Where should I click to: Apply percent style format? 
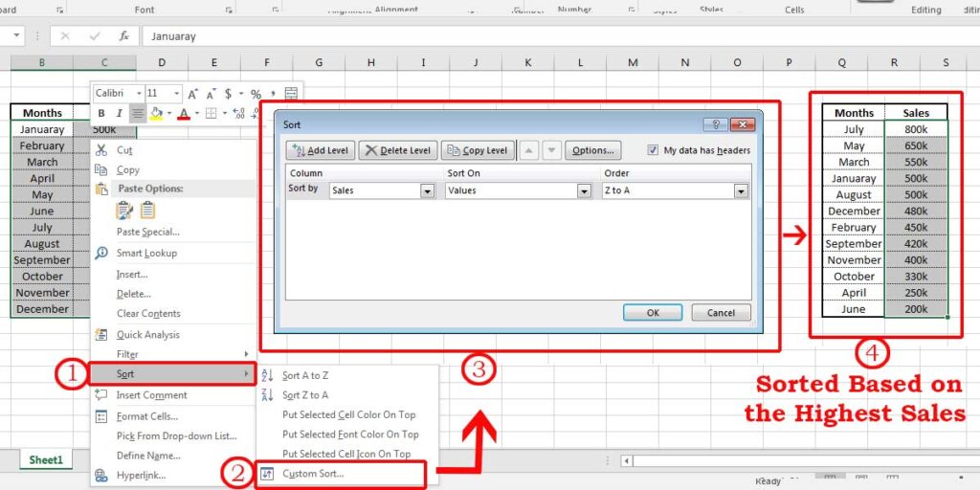256,94
